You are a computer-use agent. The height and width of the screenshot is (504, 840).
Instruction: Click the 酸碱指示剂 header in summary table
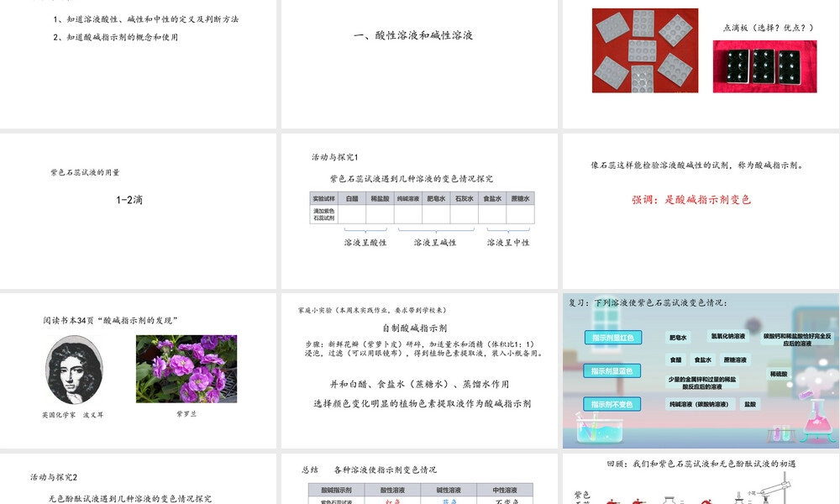337,490
